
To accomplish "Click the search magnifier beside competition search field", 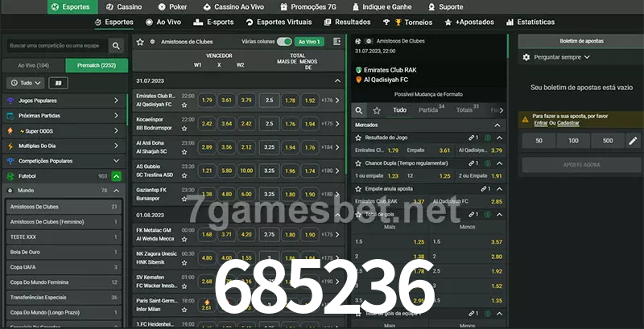I will click(116, 47).
